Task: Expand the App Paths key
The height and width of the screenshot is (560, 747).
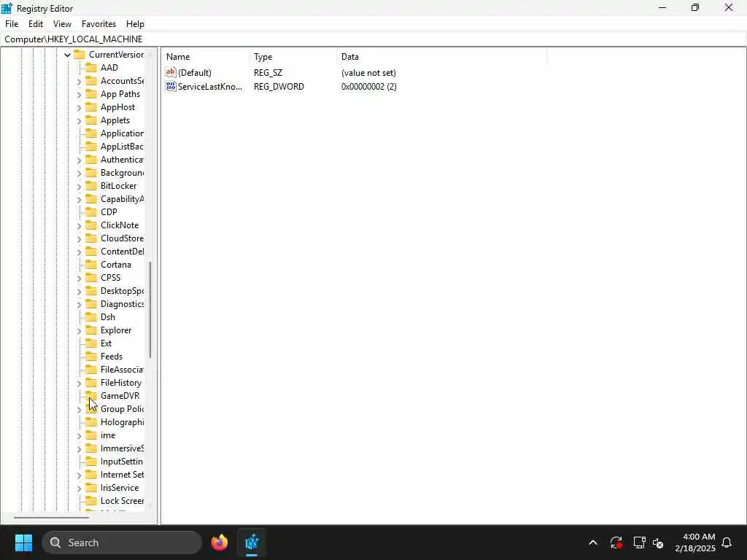Action: click(79, 94)
